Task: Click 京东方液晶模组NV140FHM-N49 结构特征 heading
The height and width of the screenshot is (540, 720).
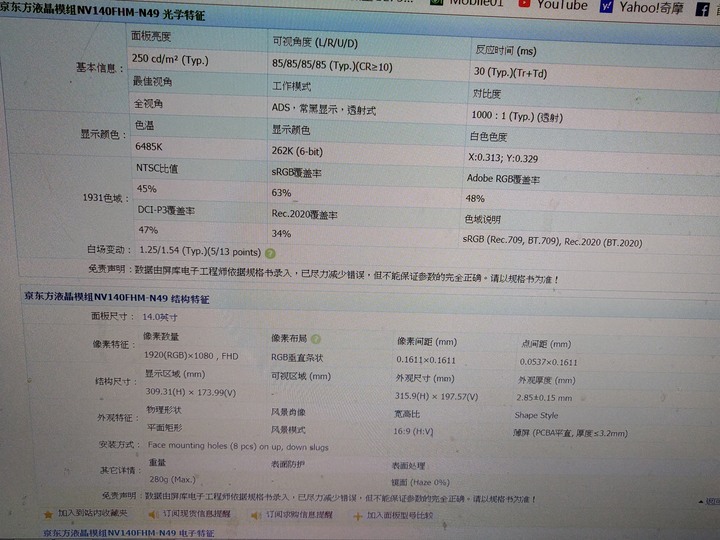Action: 117,298
